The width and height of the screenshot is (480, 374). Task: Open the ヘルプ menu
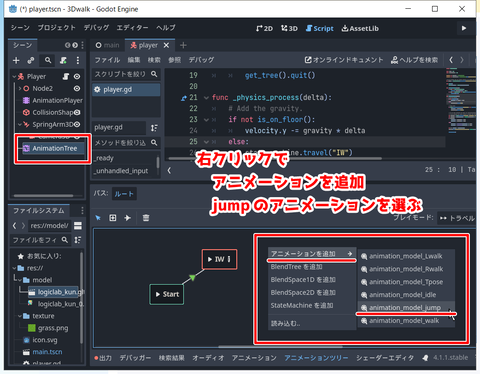(166, 28)
